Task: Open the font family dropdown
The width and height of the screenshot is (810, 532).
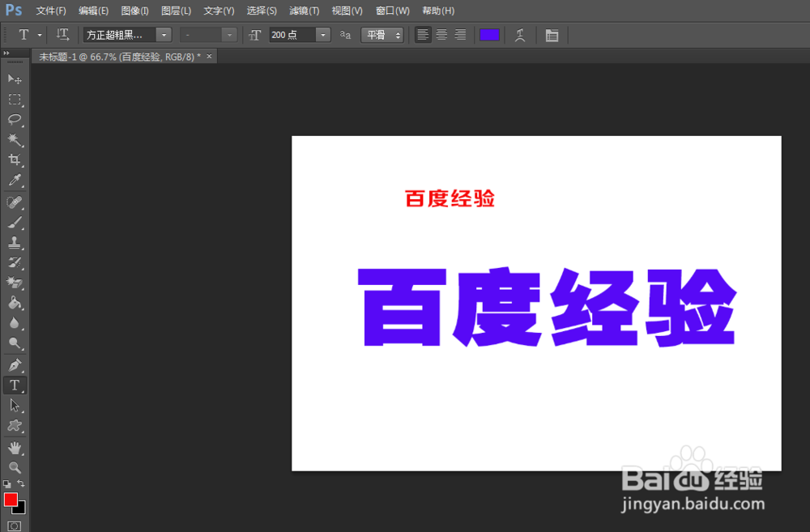Action: pos(164,35)
